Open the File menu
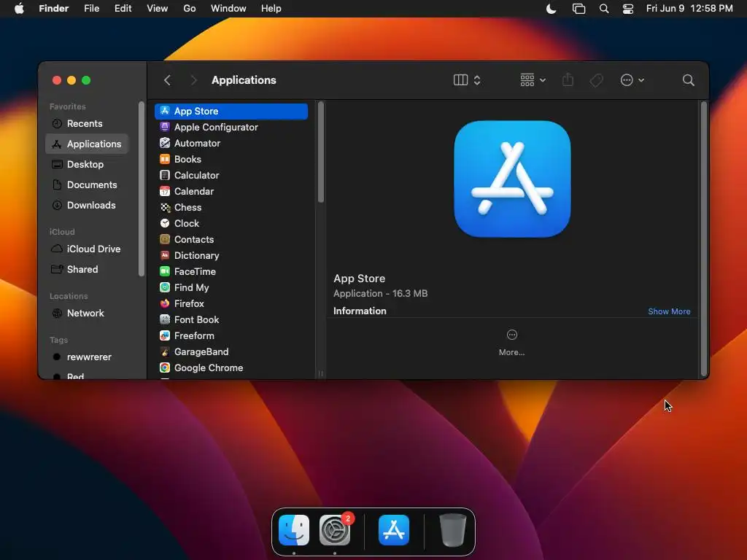The width and height of the screenshot is (747, 560). point(91,9)
